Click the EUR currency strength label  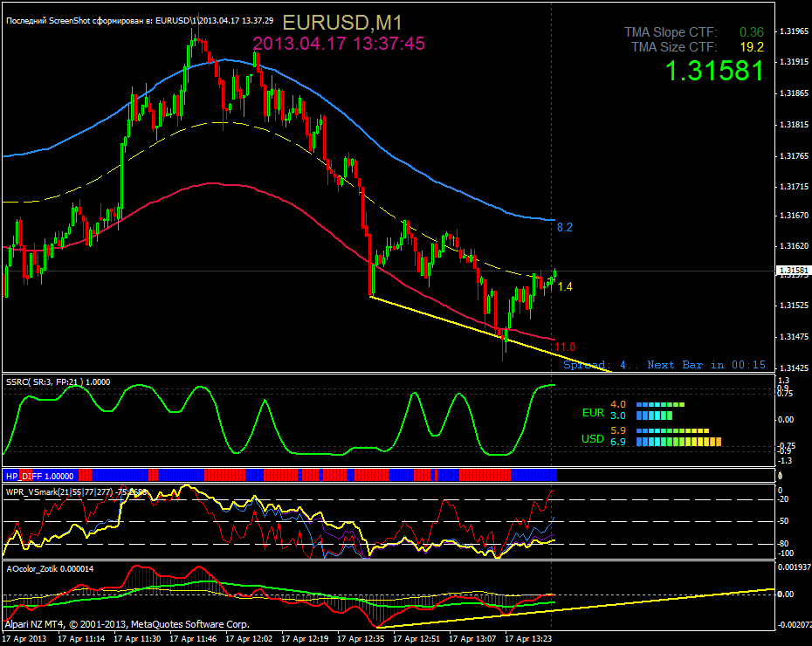(593, 413)
